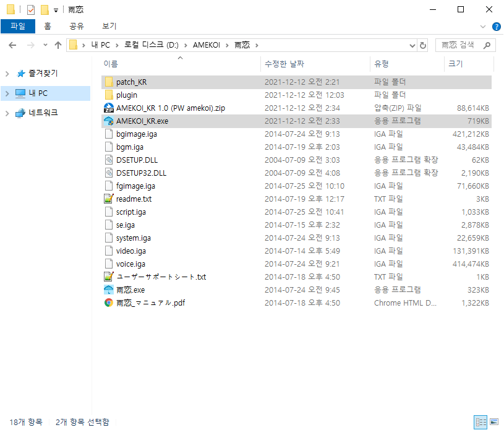Viewport: 504px width, 430px height.
Task: Open the address bar history dropdown
Action: click(x=412, y=46)
